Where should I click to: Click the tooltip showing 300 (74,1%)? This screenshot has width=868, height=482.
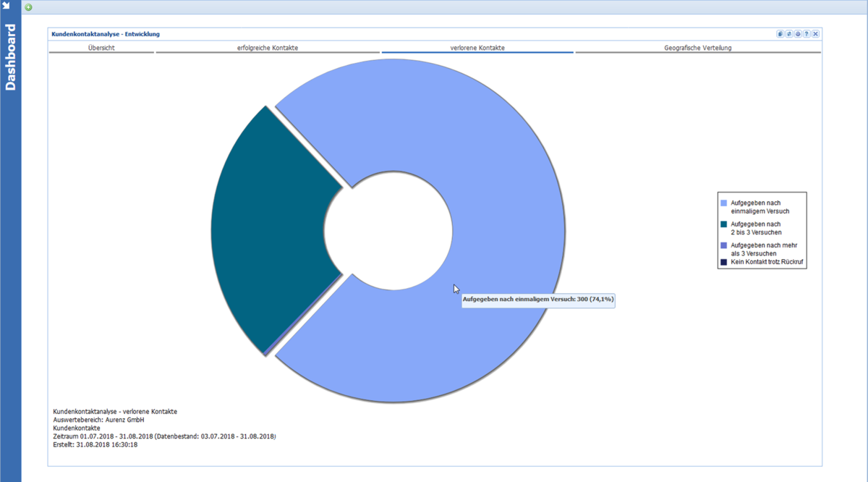pyautogui.click(x=538, y=299)
